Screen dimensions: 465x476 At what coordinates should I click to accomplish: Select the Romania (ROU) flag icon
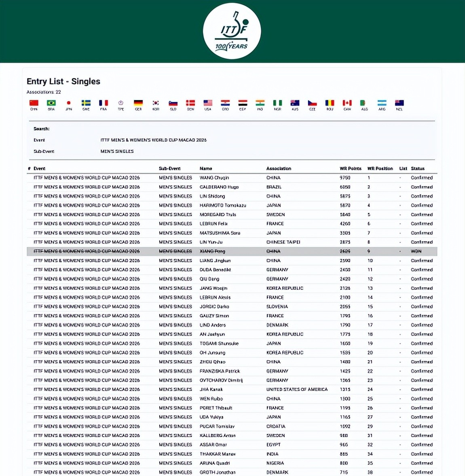tap(330, 103)
